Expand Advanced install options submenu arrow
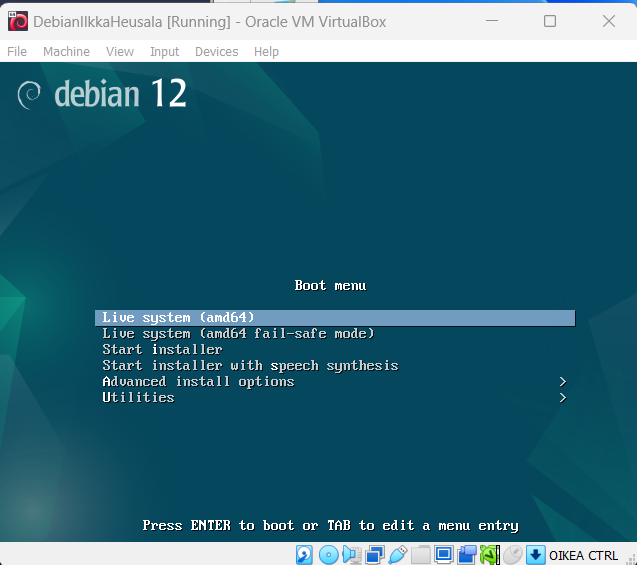Screen dimensions: 637x565 (563, 382)
